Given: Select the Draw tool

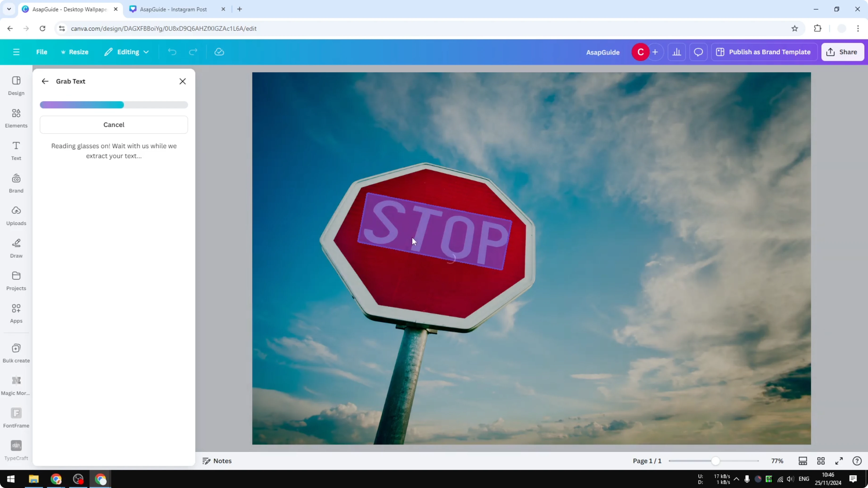Looking at the screenshot, I should [16, 248].
